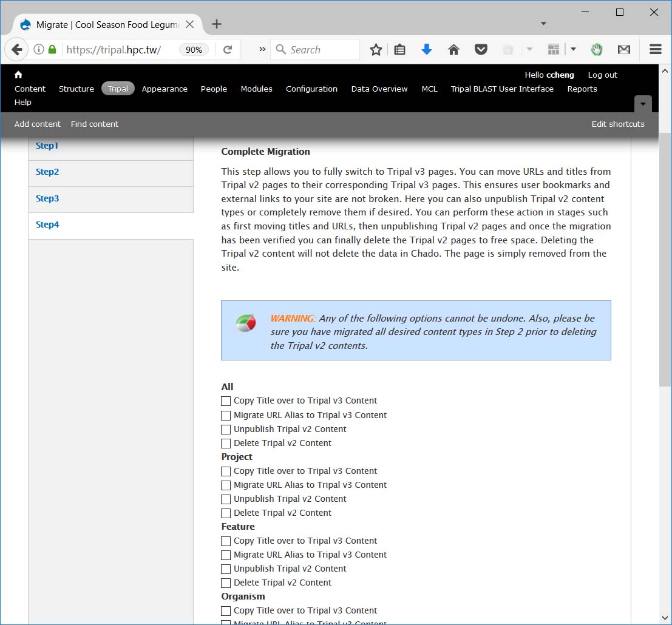This screenshot has width=672, height=625.
Task: Expand the admin shortcuts toggle arrow
Action: [x=643, y=104]
